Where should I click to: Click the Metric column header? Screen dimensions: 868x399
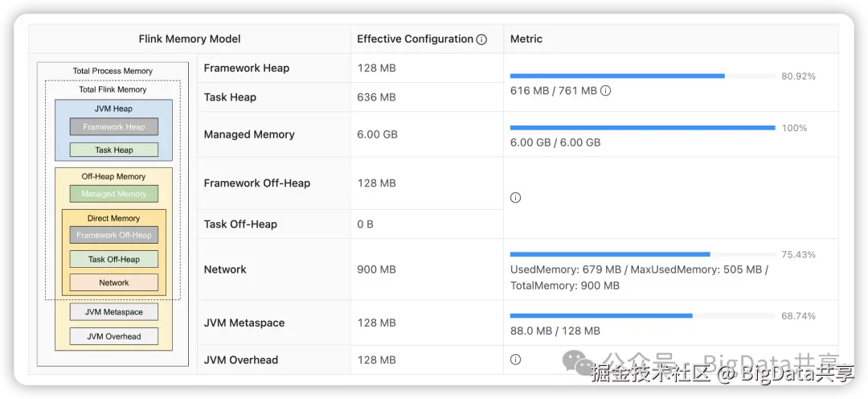[x=526, y=39]
